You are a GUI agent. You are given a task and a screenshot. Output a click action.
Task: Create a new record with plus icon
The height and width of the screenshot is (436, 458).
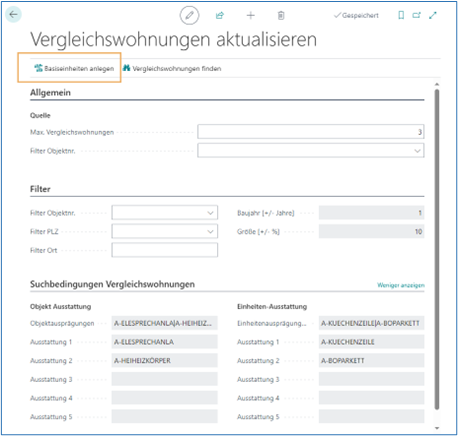(250, 15)
